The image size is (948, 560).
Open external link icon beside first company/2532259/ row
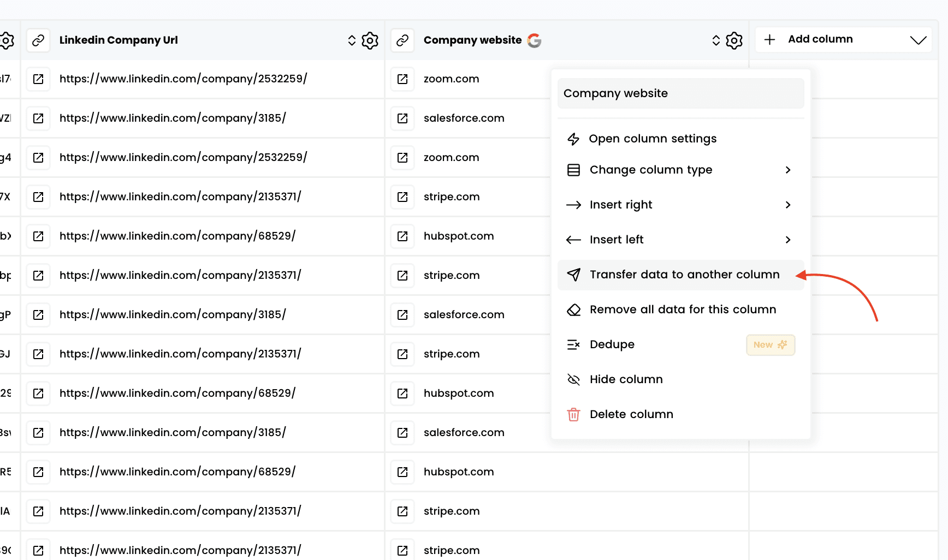38,79
